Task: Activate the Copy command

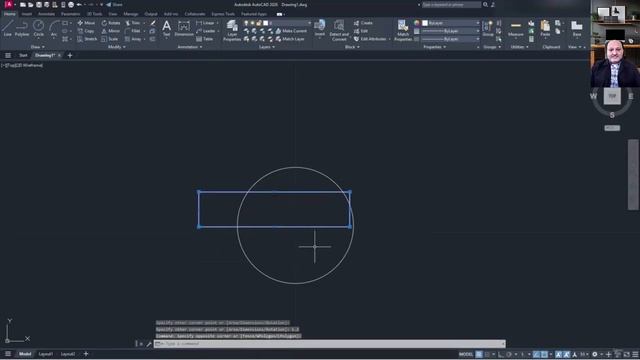Action: 86,31
